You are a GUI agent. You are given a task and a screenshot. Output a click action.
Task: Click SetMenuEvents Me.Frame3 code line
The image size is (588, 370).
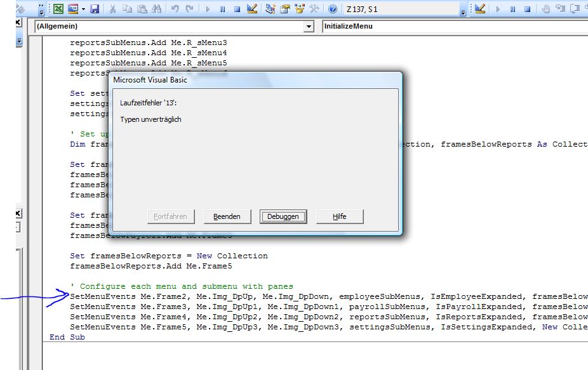tap(329, 307)
